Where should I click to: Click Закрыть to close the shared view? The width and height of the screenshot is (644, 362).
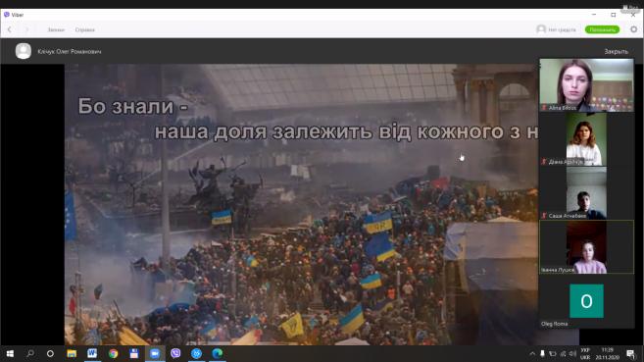[x=616, y=51]
